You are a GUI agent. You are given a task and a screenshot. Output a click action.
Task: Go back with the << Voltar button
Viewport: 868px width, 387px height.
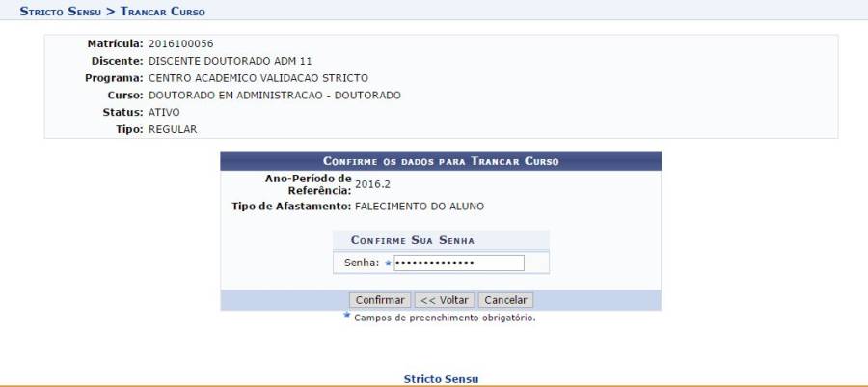pos(444,300)
